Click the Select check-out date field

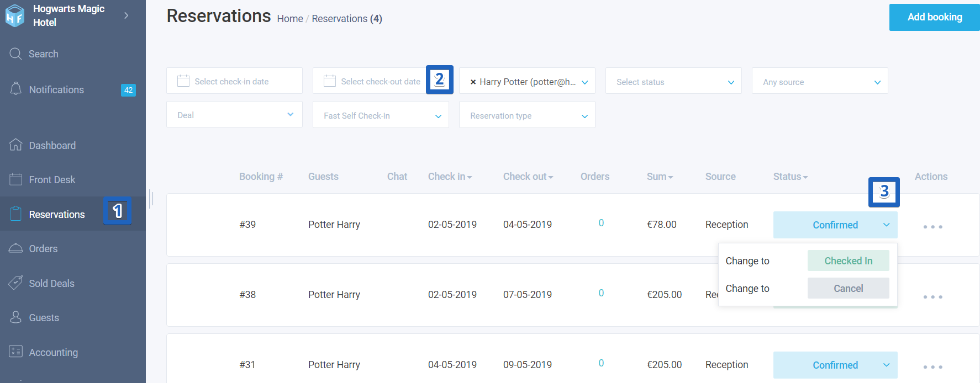[381, 81]
